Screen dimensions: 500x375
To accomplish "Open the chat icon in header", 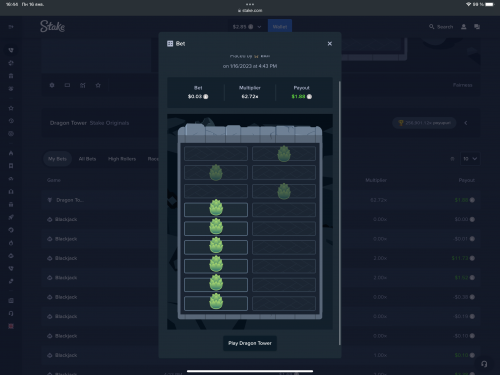I will [477, 27].
